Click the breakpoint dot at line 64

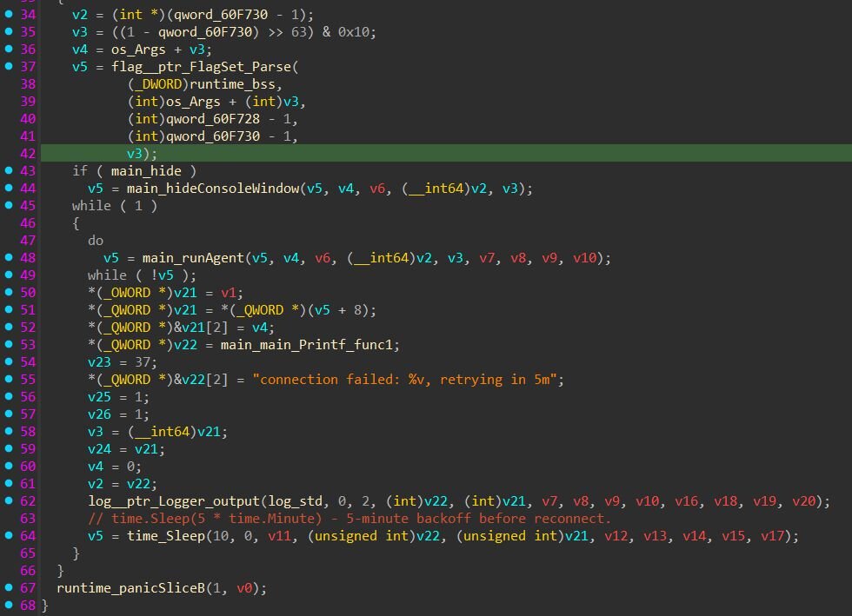[x=9, y=536]
